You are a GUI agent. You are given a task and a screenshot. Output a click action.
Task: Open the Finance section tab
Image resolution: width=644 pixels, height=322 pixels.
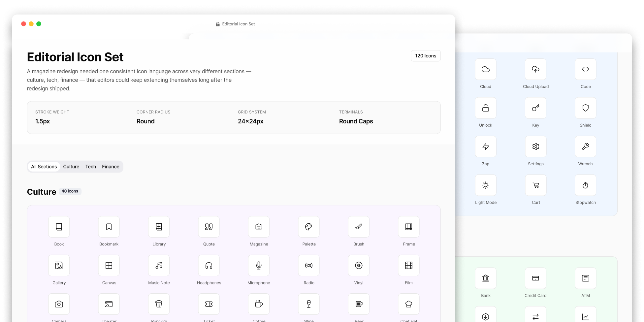click(111, 167)
